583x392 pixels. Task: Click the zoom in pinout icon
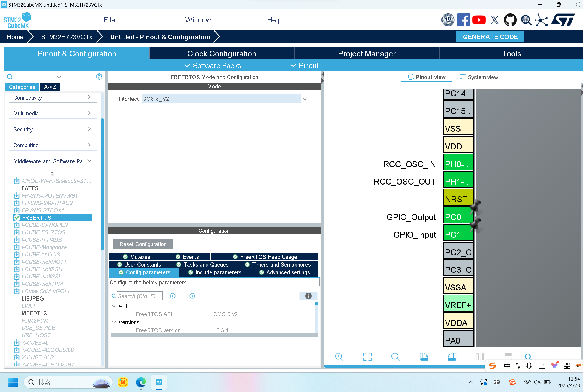[x=339, y=357]
